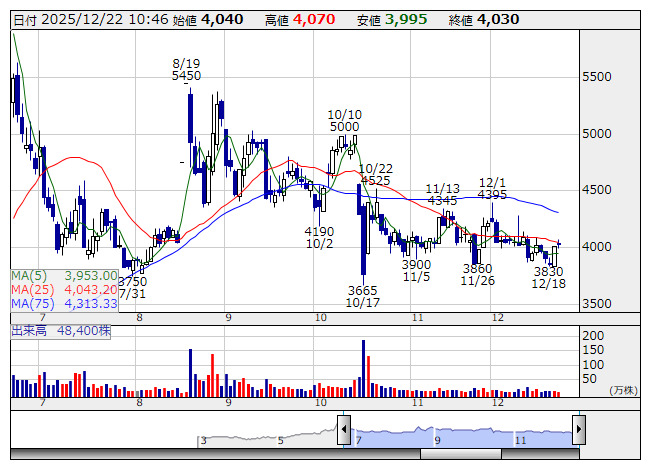Click the 4500 price axis label

[596, 190]
